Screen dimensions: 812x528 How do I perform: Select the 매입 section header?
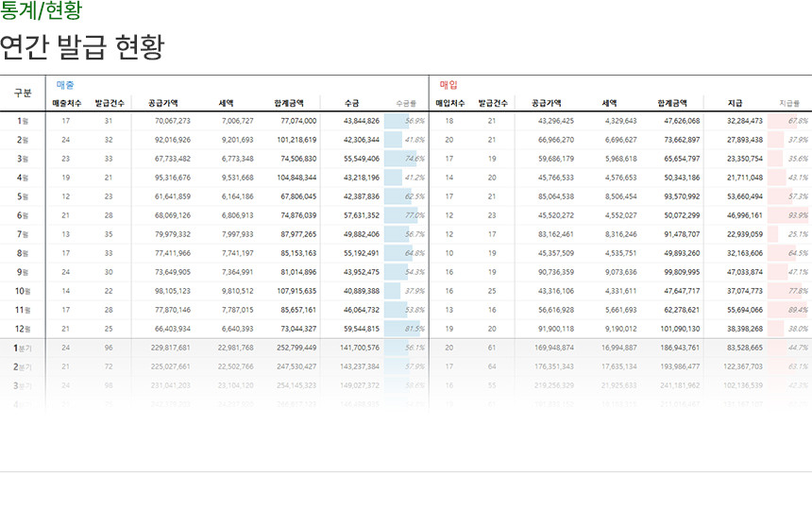pos(448,85)
